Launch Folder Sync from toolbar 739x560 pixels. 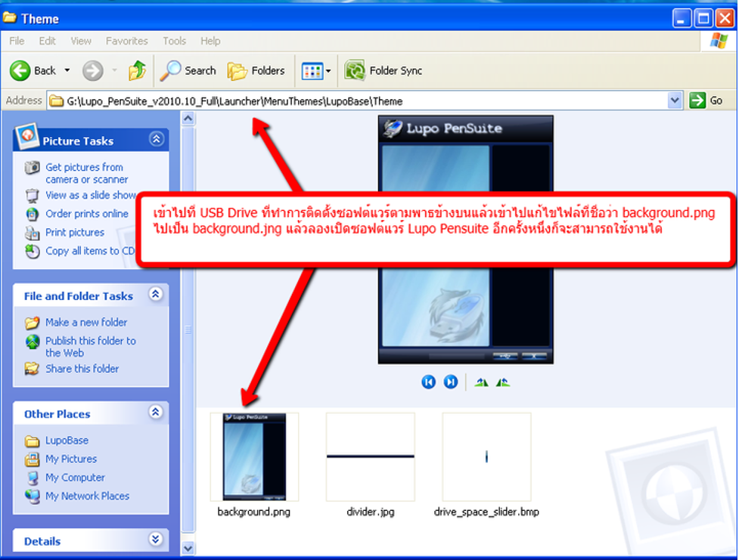coord(383,70)
